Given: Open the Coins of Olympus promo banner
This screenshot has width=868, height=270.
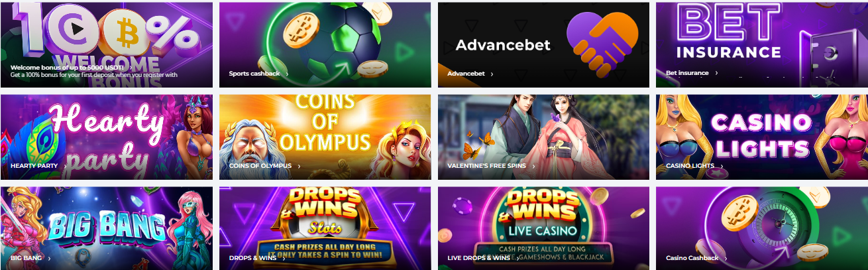Looking at the screenshot, I should tap(325, 137).
